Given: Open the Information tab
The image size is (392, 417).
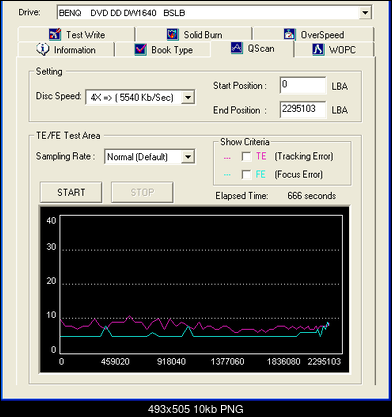Looking at the screenshot, I should tap(66, 50).
